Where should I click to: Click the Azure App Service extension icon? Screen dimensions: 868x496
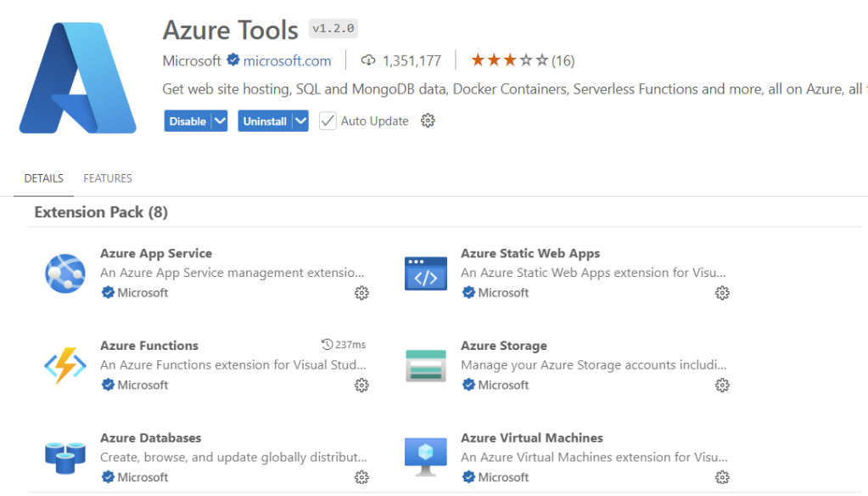click(64, 273)
